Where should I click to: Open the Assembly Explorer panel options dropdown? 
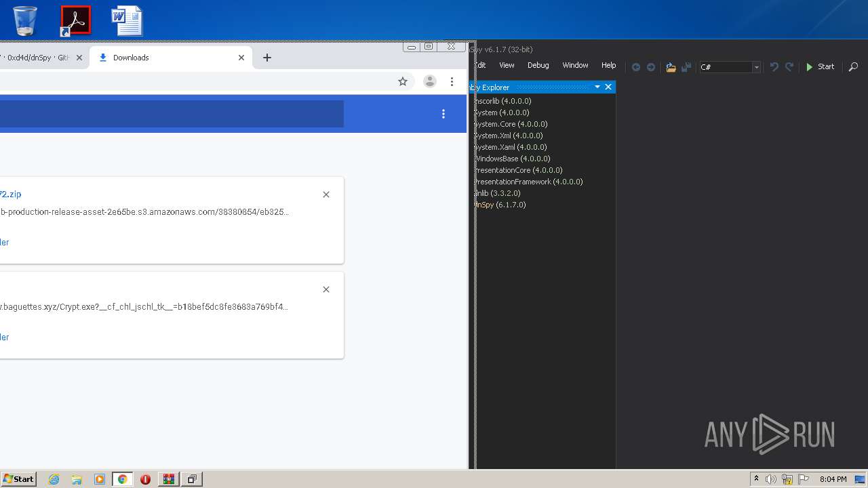click(x=597, y=87)
